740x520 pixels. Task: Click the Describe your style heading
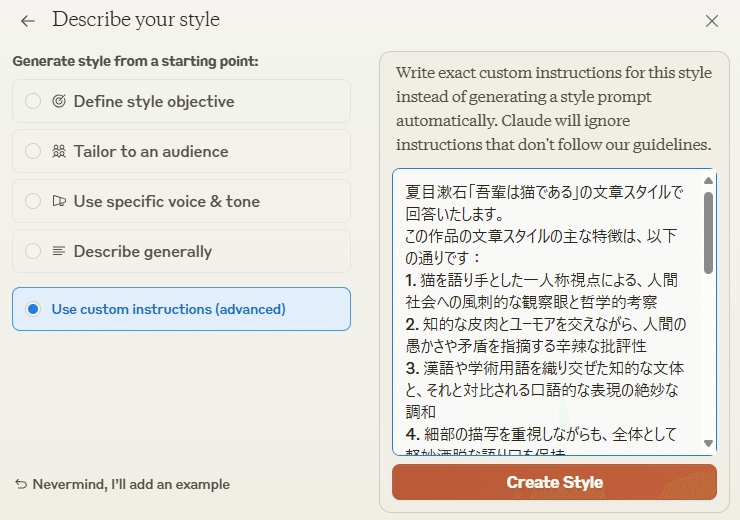[x=136, y=20]
